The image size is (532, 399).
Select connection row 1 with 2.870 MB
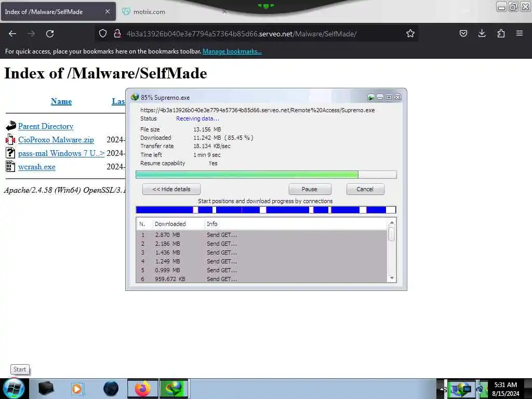pos(261,235)
